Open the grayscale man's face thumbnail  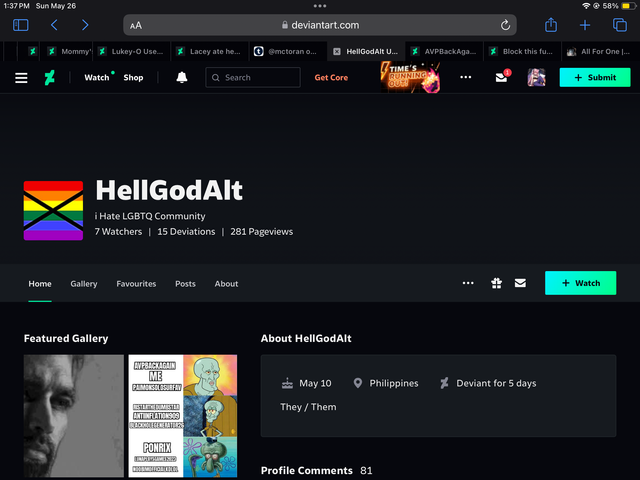(x=73, y=416)
